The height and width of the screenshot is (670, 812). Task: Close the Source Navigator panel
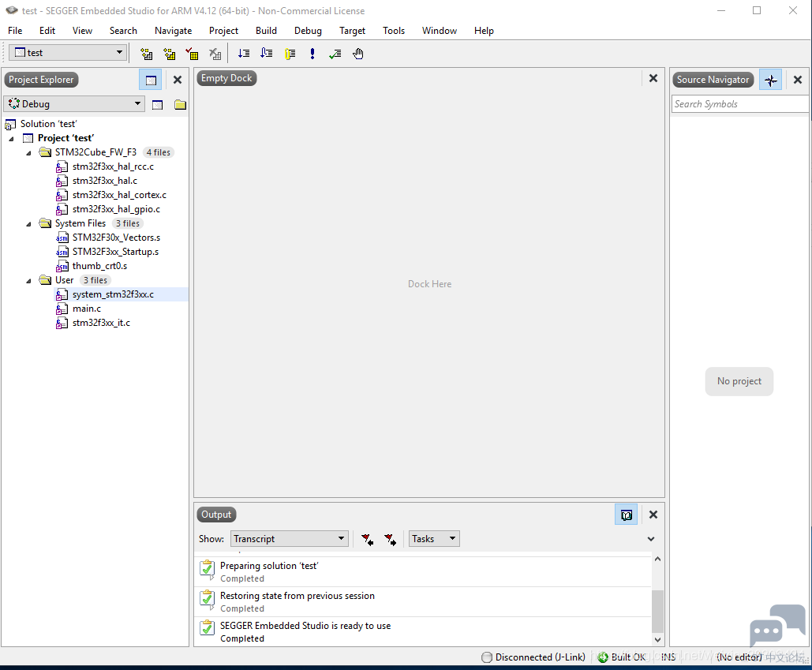(798, 80)
